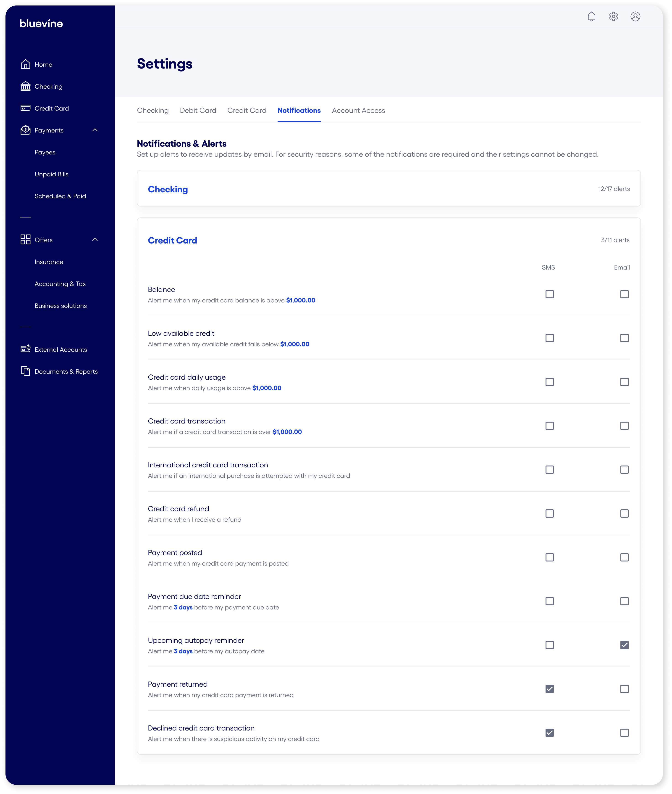Viewport: 672px width, 794px height.
Task: Select the Home icon in sidebar
Action: 25,64
